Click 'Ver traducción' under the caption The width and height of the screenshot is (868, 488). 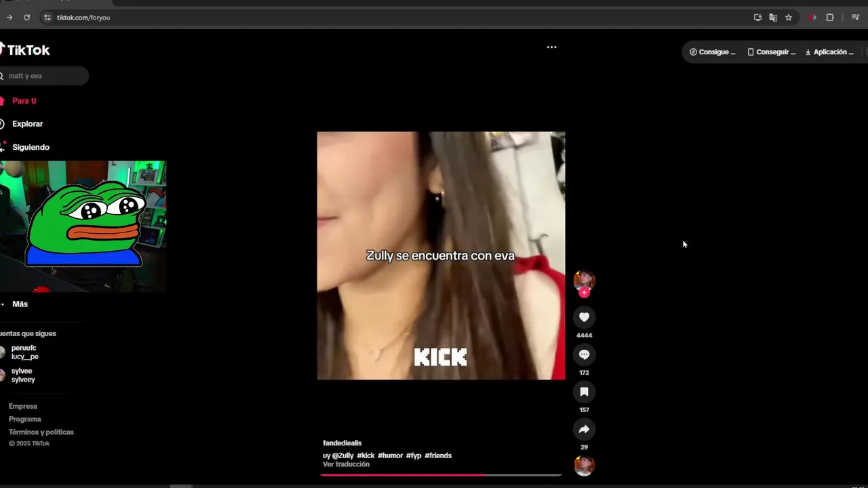tap(346, 464)
